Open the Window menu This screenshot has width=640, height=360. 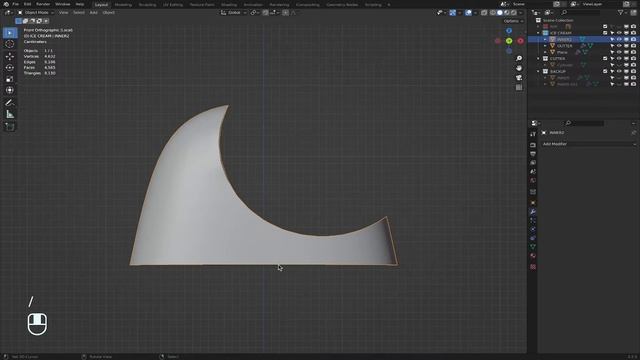pos(62,4)
